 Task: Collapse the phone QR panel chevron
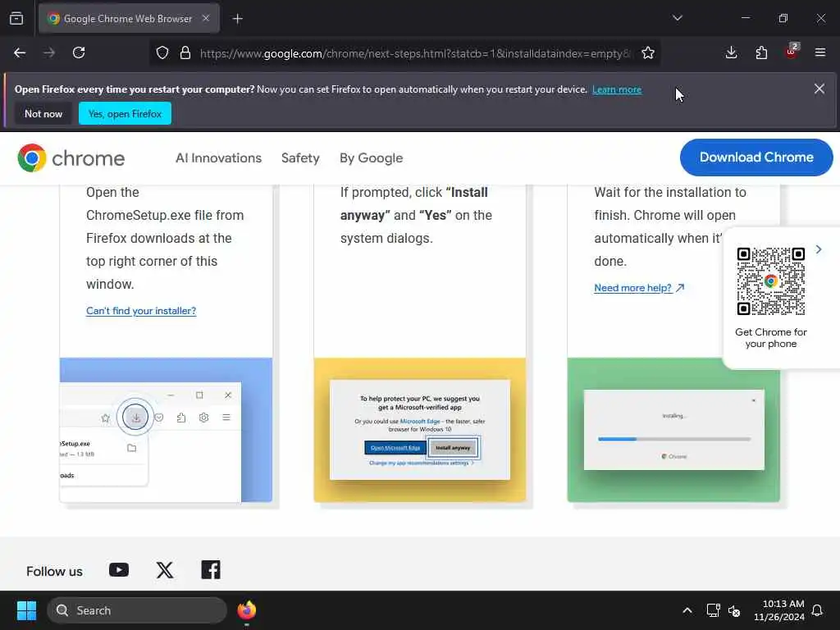pyautogui.click(x=818, y=249)
